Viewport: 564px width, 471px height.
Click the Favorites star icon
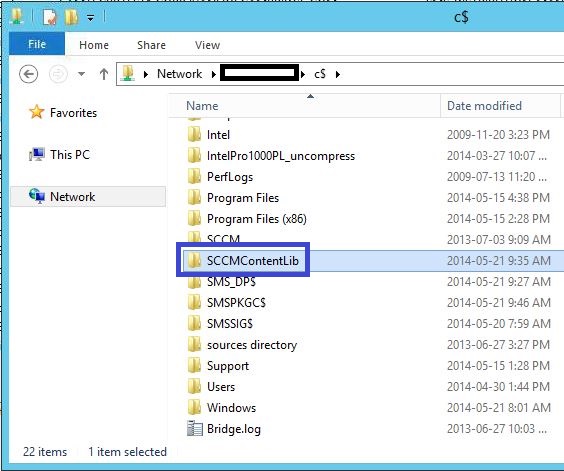(37, 112)
